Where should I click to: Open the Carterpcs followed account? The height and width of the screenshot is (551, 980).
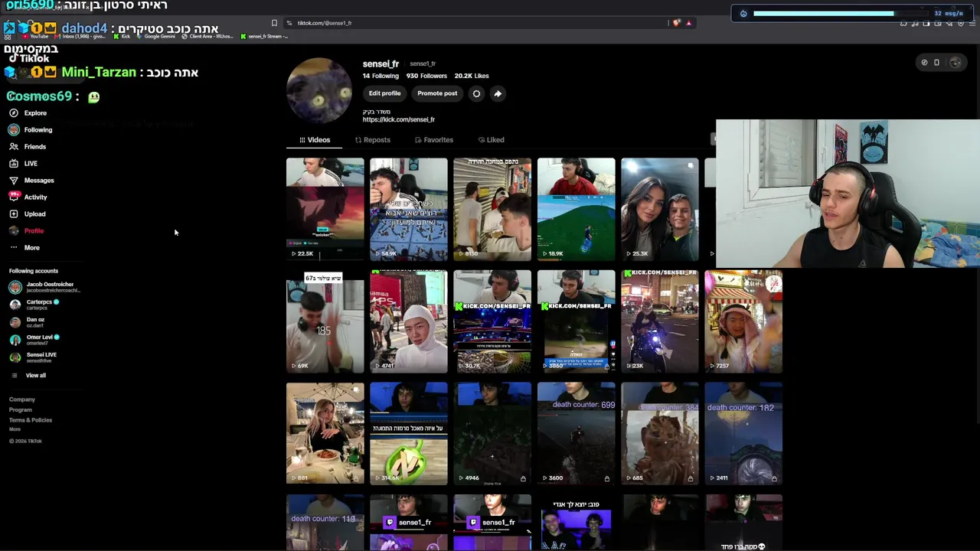coord(34,305)
